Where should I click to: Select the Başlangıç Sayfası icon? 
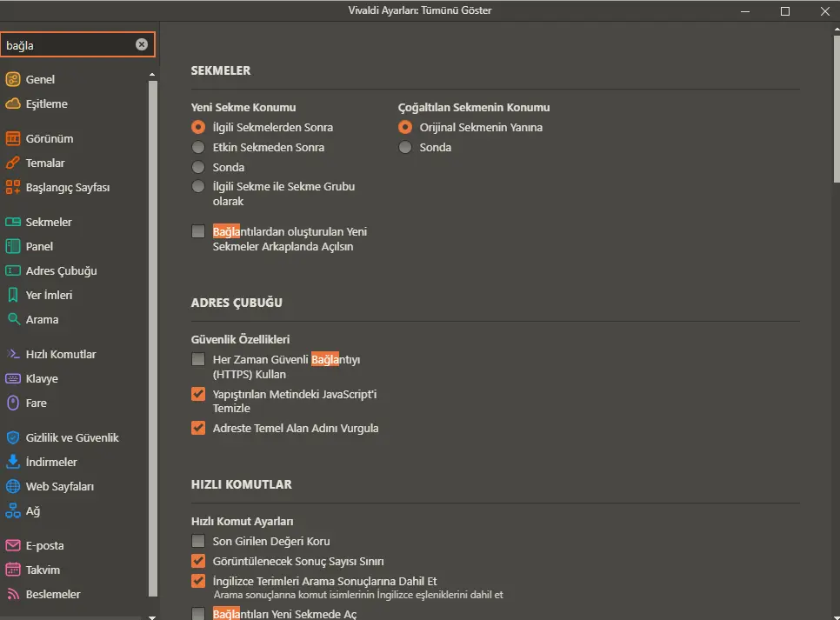13,187
